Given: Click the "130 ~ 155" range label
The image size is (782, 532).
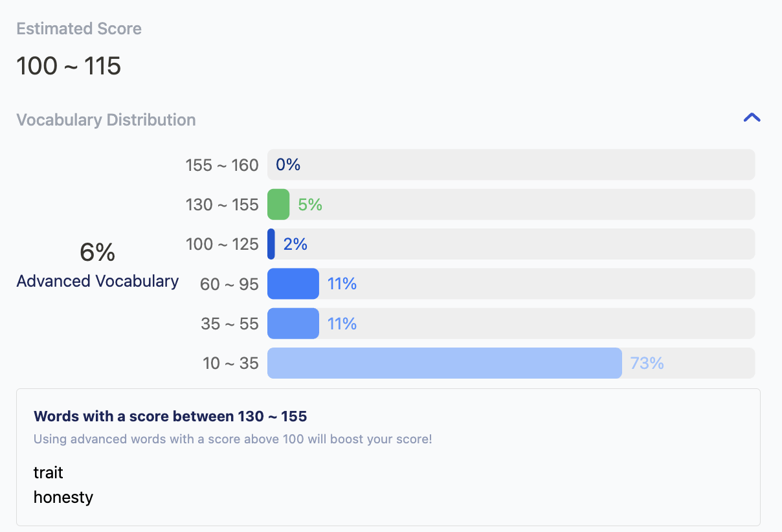Looking at the screenshot, I should 221,205.
